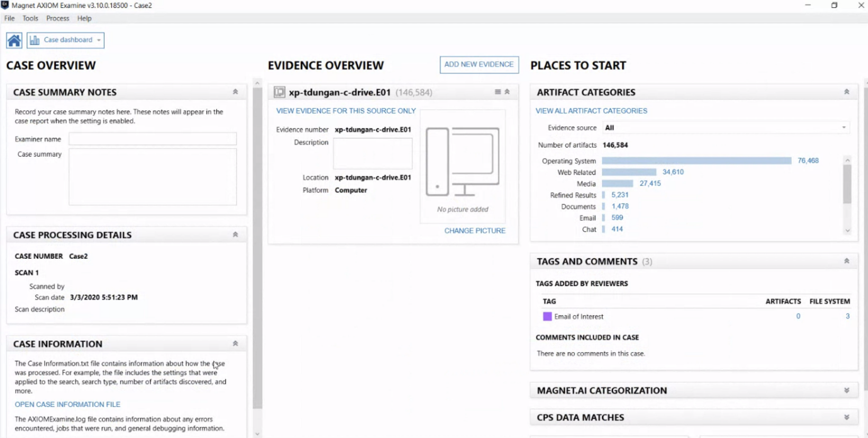Open the File menu
Image resolution: width=868 pixels, height=438 pixels.
(x=9, y=18)
